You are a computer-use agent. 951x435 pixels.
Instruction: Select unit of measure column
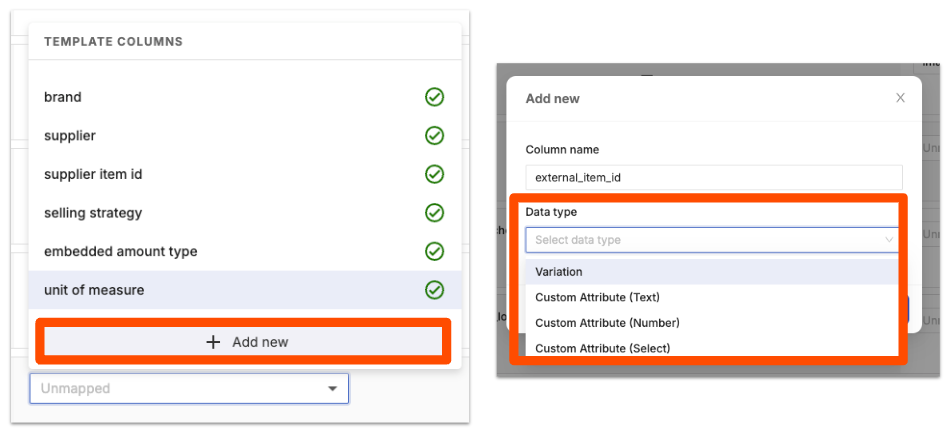pos(94,290)
